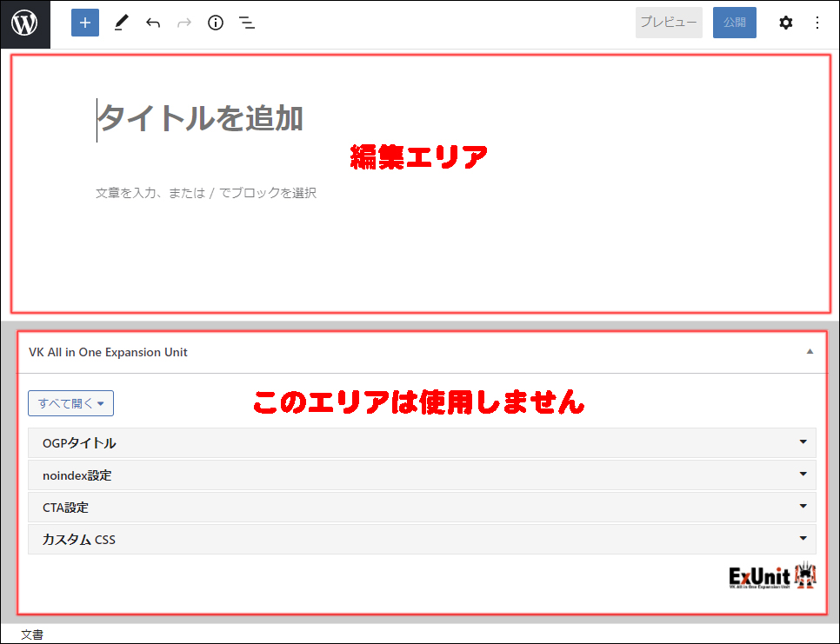Click the redo arrow icon
Screen dimensions: 840x644
click(184, 23)
